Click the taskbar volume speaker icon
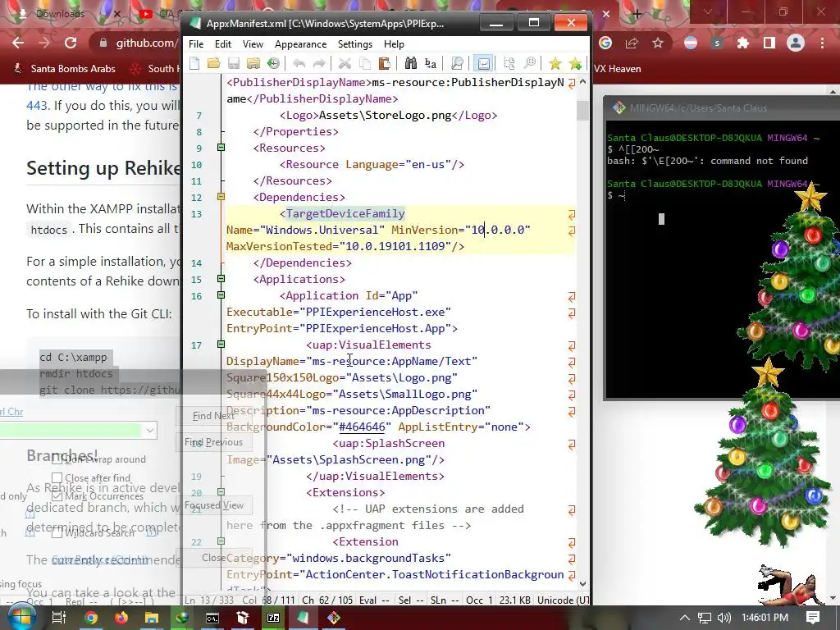The height and width of the screenshot is (630, 840). click(724, 618)
